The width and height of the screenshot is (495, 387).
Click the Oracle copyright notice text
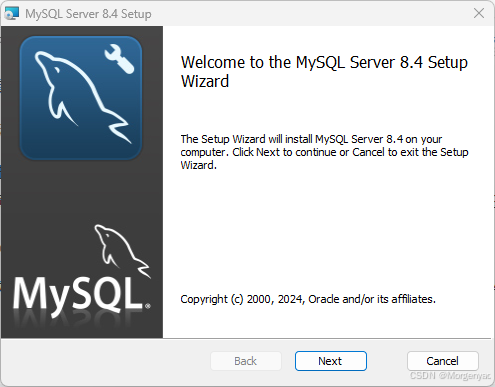308,299
